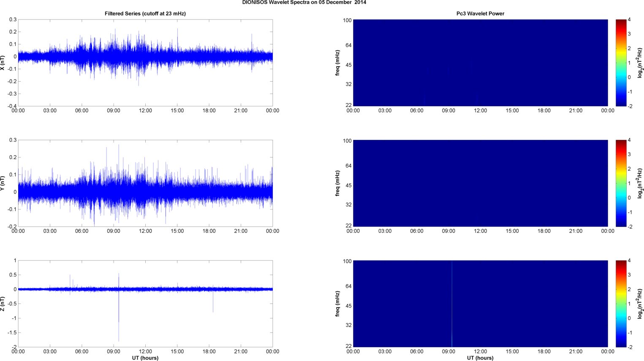Click inside the Y component filtered series plot
This screenshot has height=361, width=644.
point(145,183)
